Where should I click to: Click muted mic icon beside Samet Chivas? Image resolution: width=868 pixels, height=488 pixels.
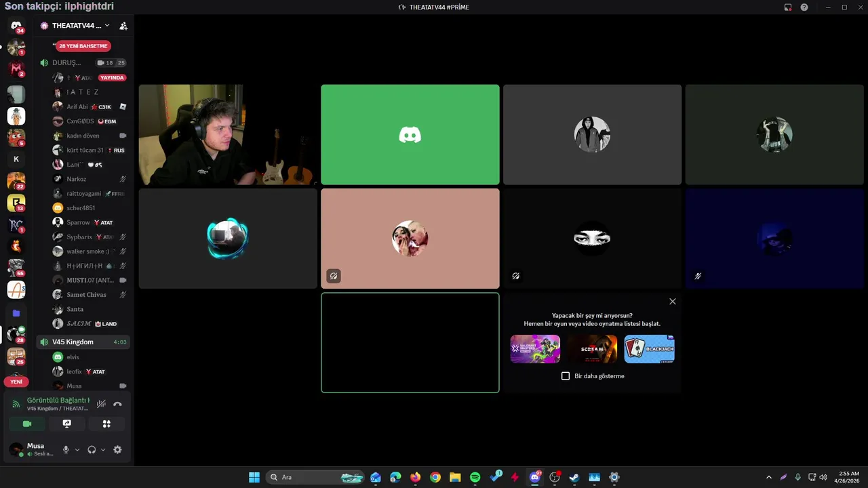click(123, 295)
